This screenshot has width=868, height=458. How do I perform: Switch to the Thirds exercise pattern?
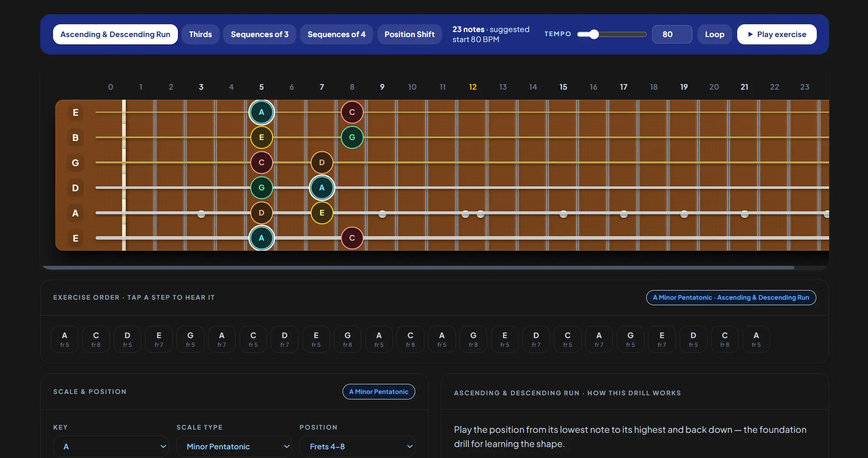[x=200, y=34]
